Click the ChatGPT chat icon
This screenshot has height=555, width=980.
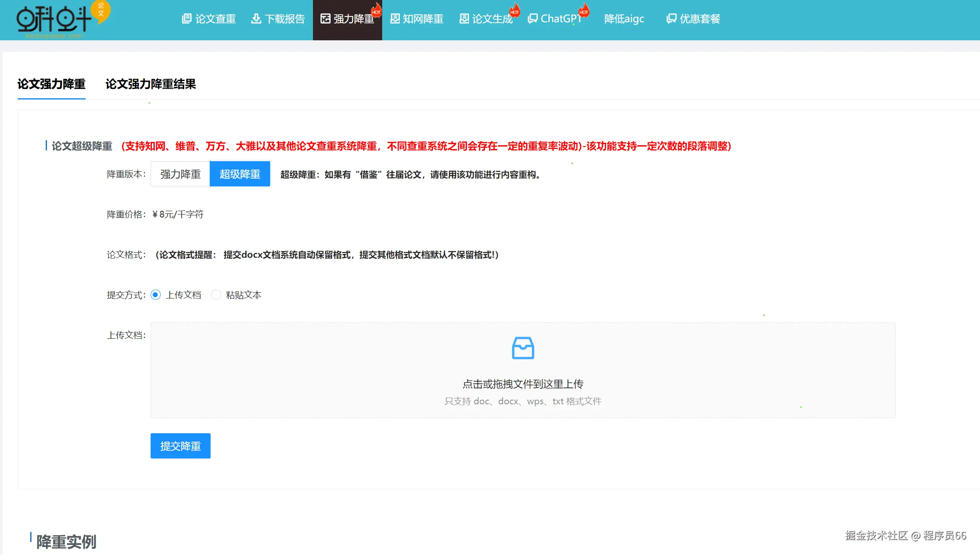pos(532,18)
